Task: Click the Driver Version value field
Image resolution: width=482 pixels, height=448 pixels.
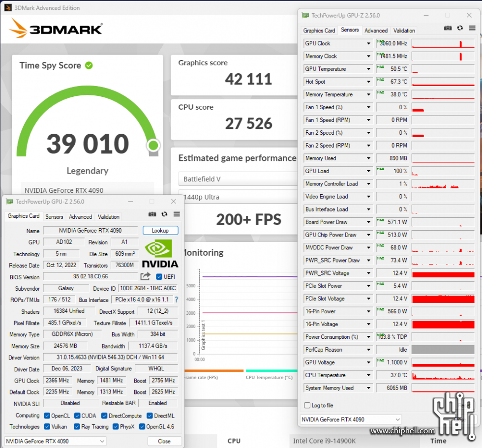Action: tap(110, 358)
